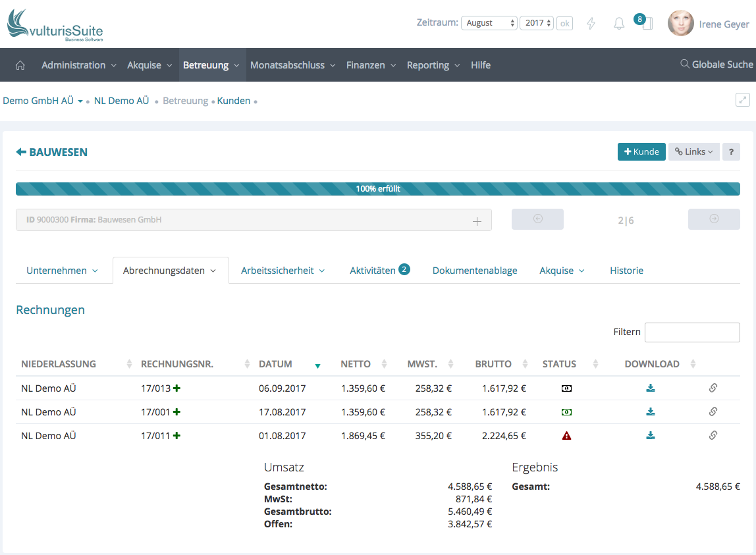Click the 100% erfüllt progress bar

[377, 189]
